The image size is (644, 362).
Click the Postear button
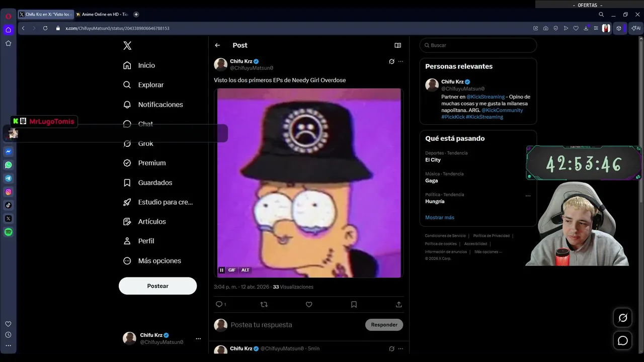157,286
